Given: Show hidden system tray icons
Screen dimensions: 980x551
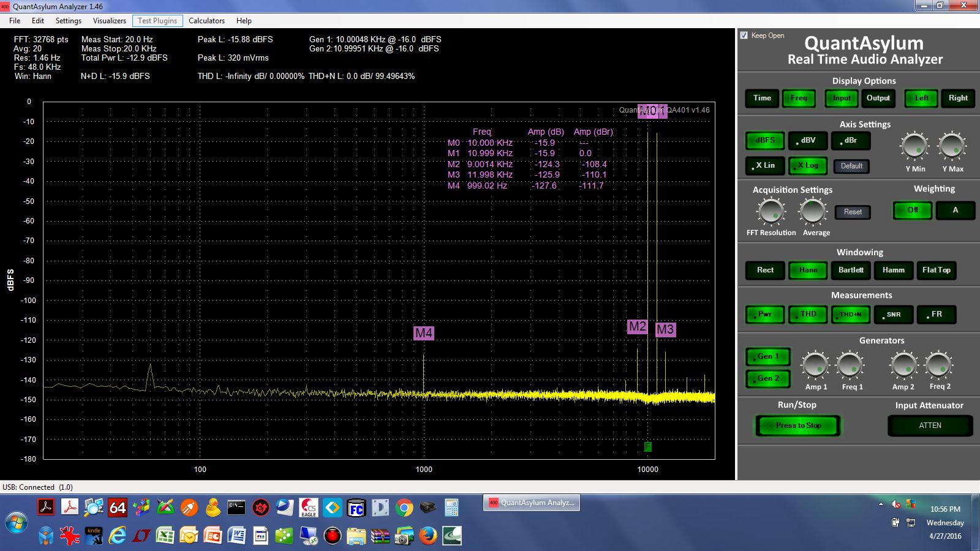Looking at the screenshot, I should point(881,504).
